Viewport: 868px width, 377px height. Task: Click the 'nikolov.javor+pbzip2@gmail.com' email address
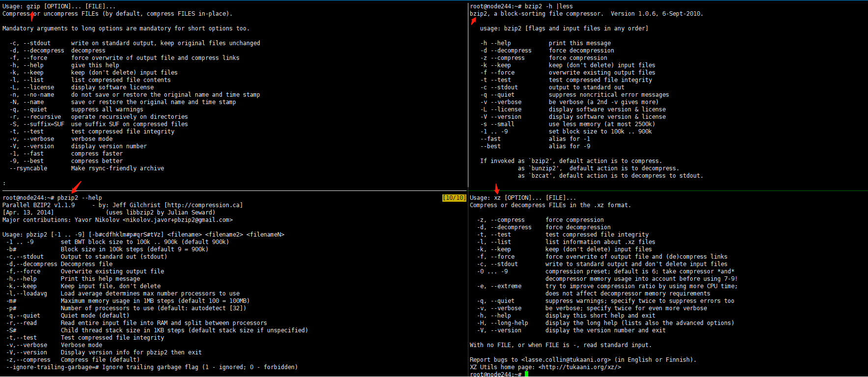coord(178,220)
